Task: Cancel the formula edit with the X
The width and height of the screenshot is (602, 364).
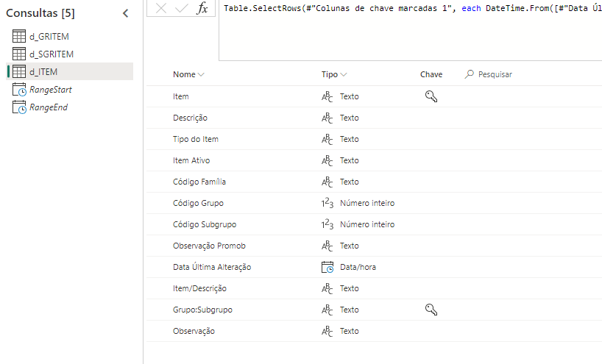Action: tap(161, 8)
